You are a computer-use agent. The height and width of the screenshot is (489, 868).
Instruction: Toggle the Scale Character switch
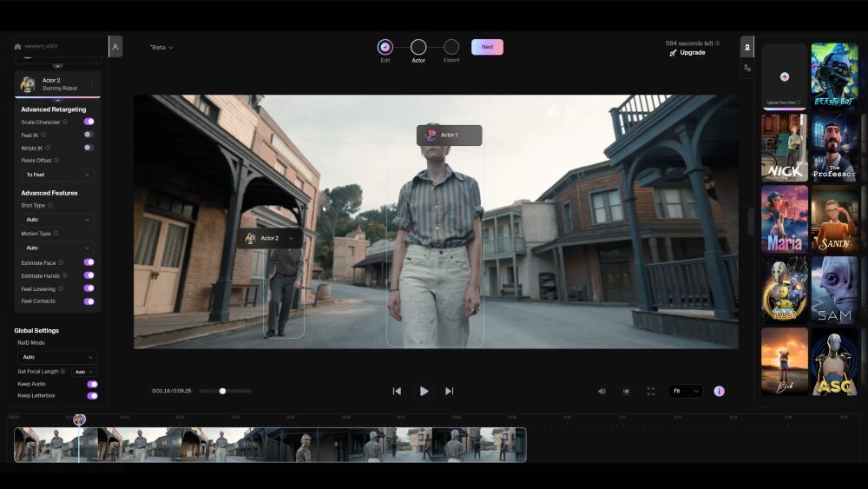pyautogui.click(x=89, y=122)
